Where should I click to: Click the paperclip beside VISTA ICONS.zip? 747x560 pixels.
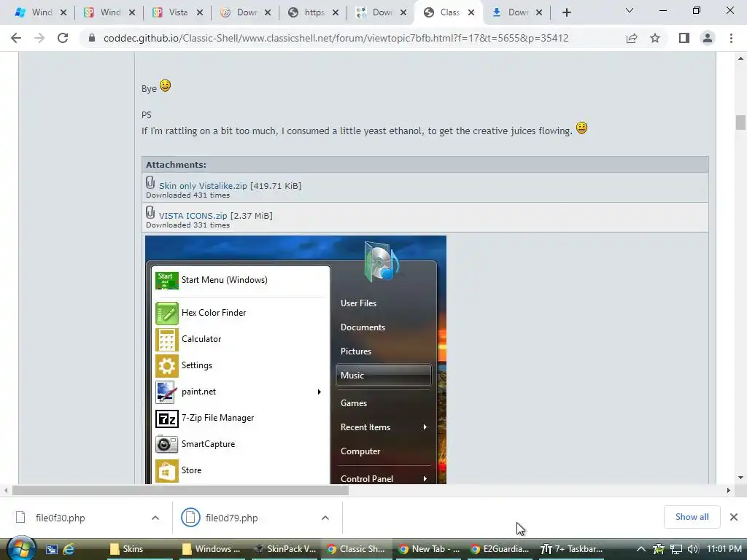tap(150, 213)
